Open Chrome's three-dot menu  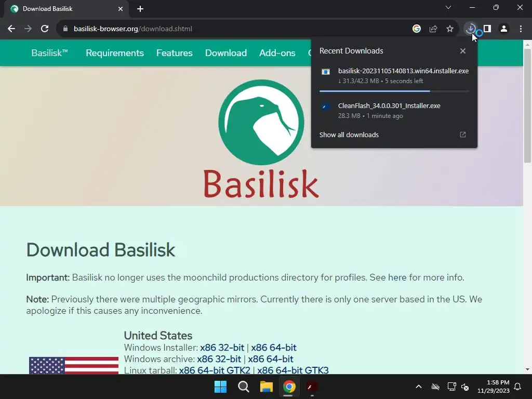click(x=521, y=29)
